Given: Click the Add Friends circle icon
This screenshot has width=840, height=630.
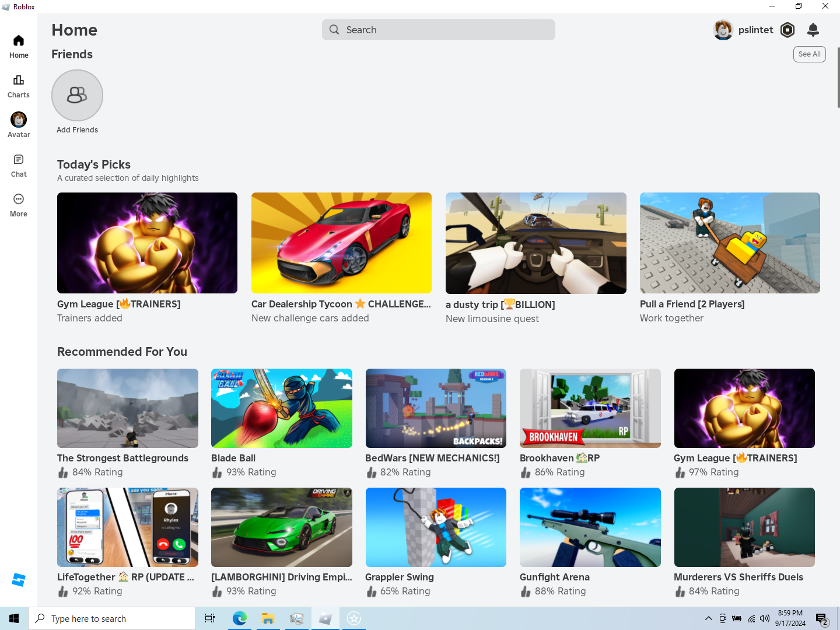Looking at the screenshot, I should tap(77, 95).
